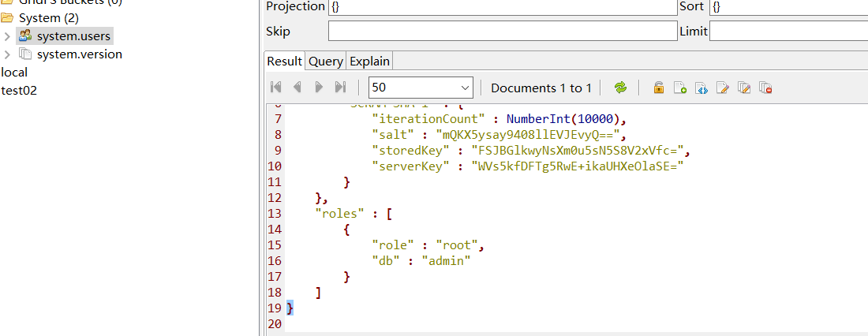Open the document JSON viewer icon
This screenshot has width=868, height=336.
[702, 88]
